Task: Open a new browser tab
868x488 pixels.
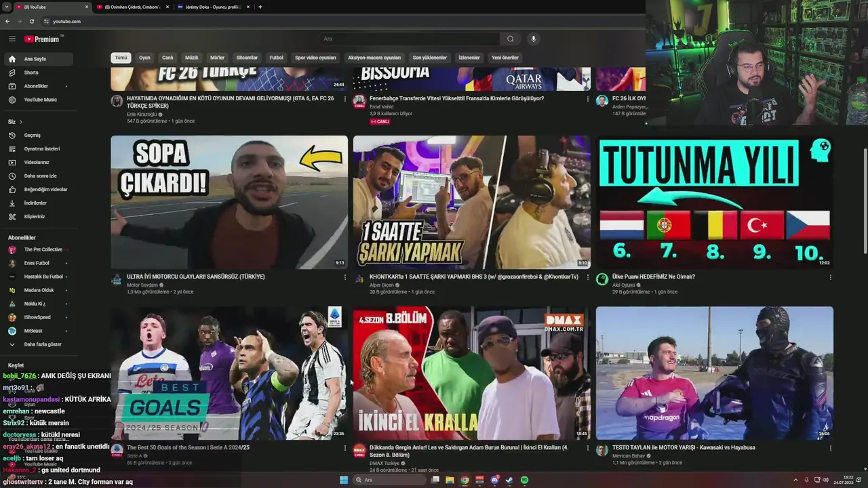Action: point(260,7)
